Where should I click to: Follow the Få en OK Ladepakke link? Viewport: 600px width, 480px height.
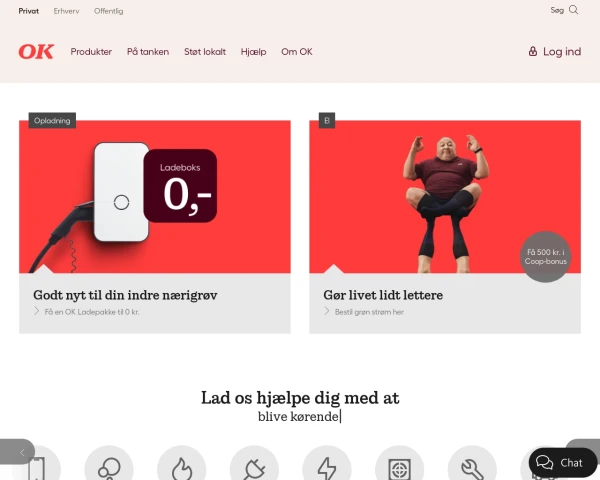tap(92, 312)
